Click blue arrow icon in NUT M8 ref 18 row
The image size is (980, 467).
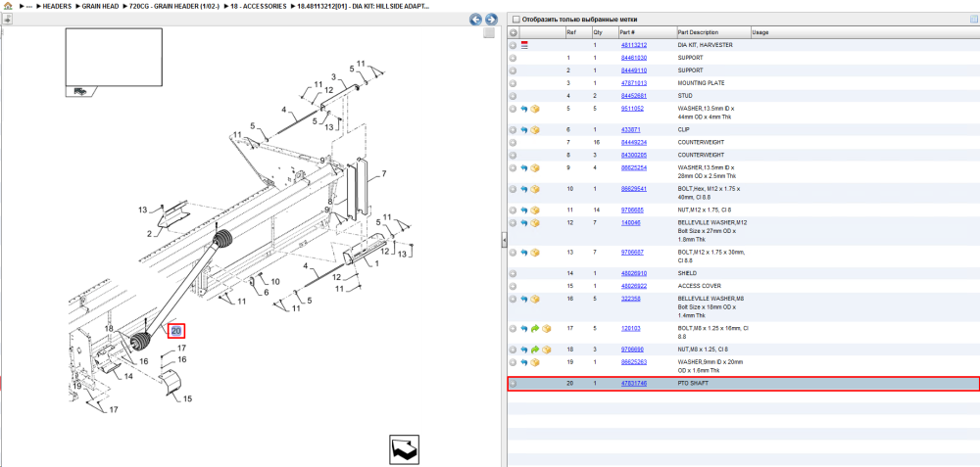coord(524,350)
